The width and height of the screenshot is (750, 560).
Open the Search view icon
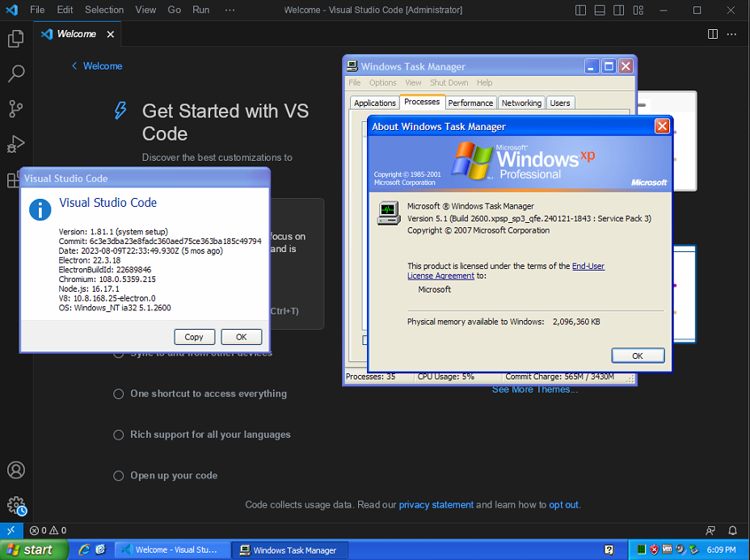pos(15,74)
